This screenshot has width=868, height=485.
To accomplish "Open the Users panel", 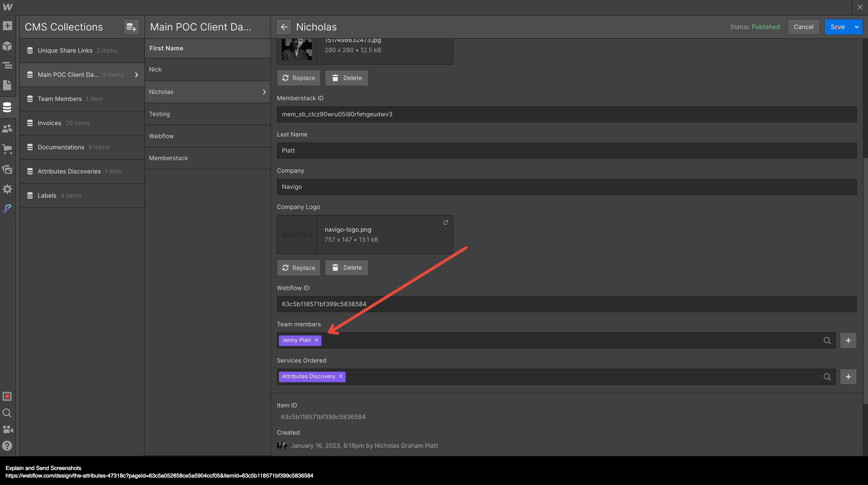I will tap(7, 128).
